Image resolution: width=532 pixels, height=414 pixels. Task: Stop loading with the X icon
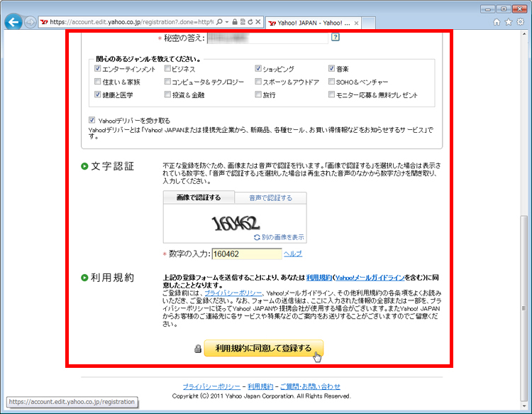(258, 22)
